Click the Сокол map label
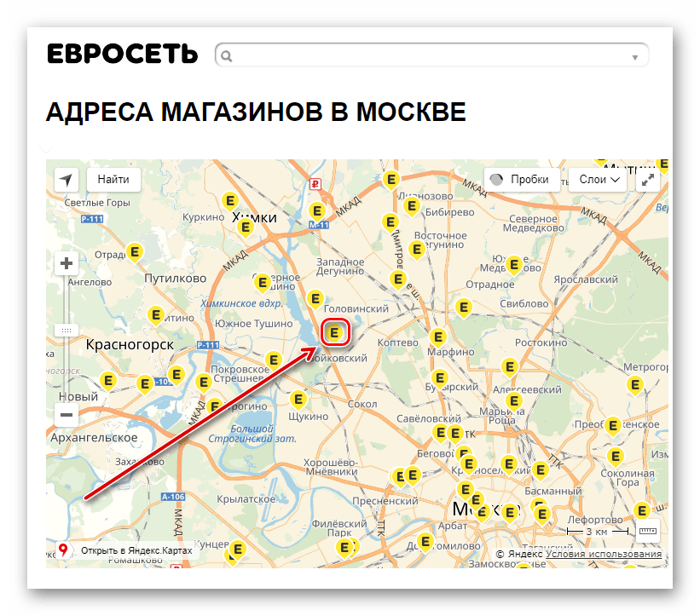The width and height of the screenshot is (700, 616). click(x=362, y=404)
